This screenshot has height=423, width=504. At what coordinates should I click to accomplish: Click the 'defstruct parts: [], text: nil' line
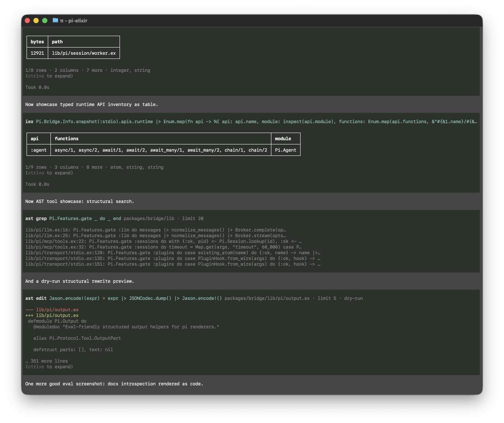pos(73,349)
